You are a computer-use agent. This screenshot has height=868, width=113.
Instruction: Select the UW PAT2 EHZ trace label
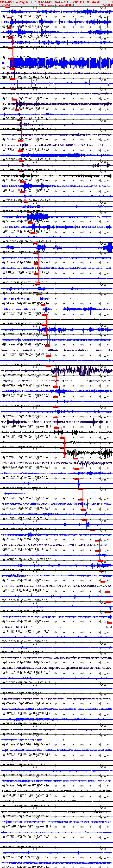[26, 293]
